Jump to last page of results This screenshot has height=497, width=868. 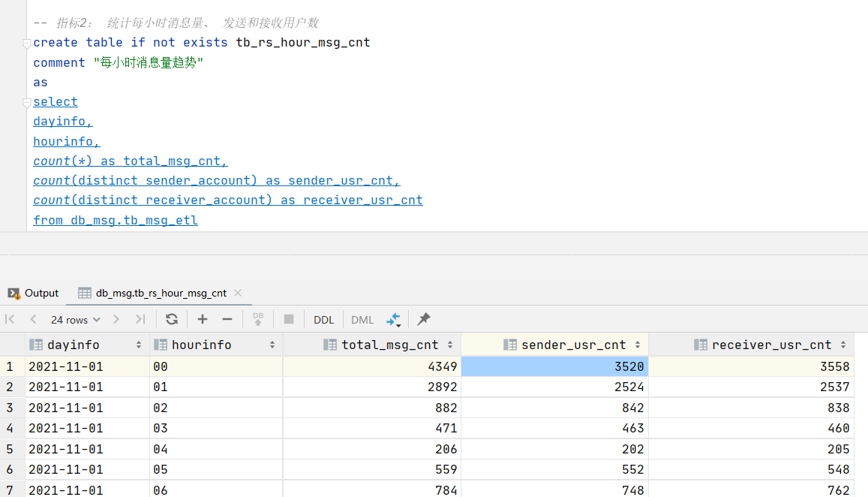pos(140,319)
